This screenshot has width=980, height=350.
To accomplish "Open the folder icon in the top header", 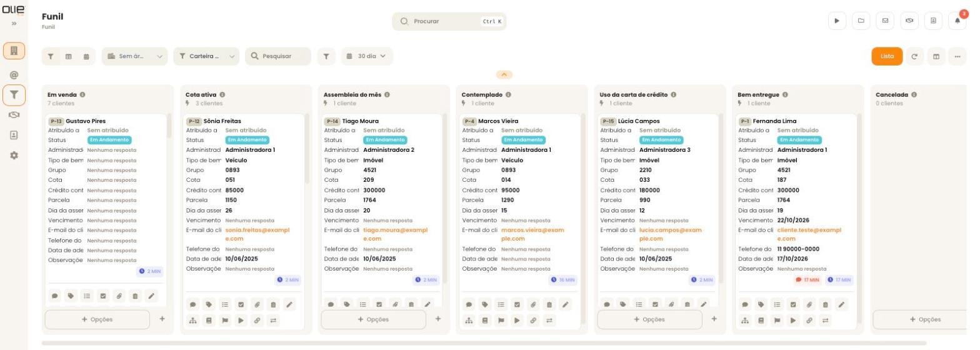I will pyautogui.click(x=861, y=21).
